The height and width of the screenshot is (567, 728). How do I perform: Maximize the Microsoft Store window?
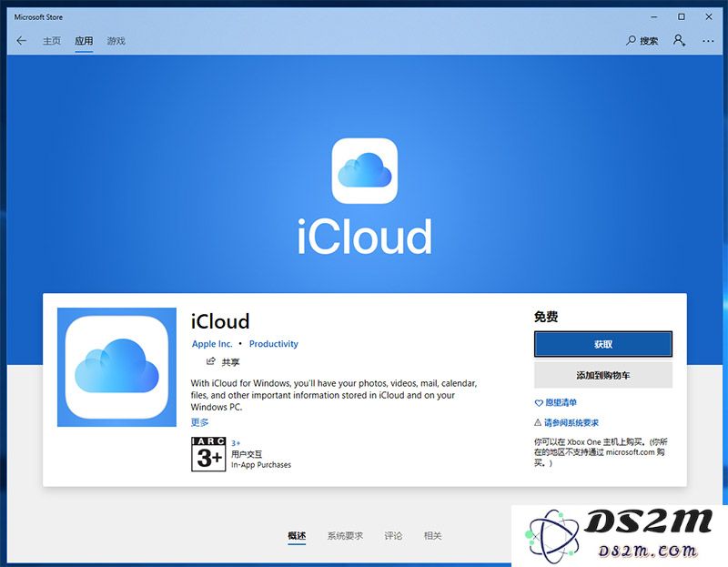[x=681, y=16]
